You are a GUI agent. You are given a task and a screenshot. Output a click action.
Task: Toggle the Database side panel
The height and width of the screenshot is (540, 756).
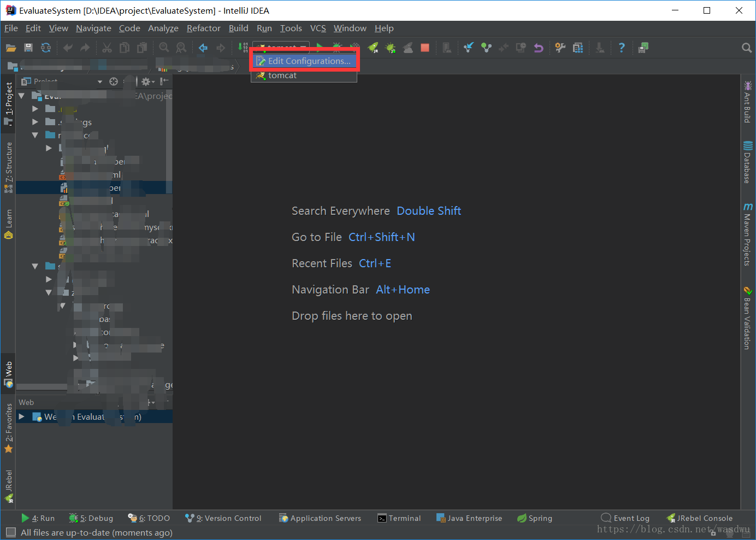tap(747, 162)
